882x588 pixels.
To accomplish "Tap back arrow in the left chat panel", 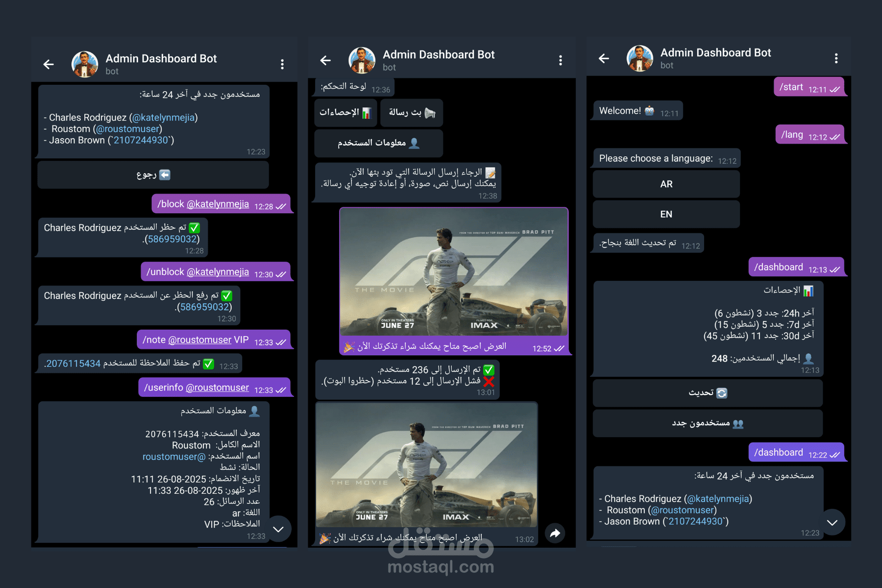I will point(49,64).
